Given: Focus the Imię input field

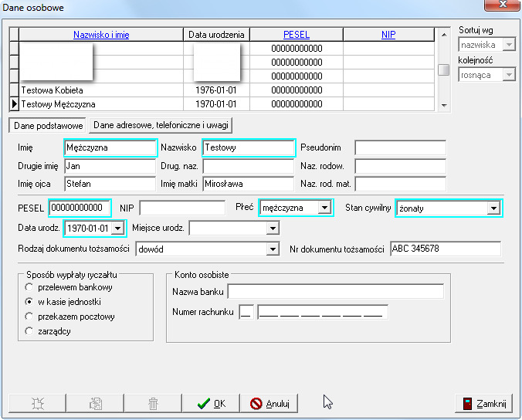Looking at the screenshot, I should [110, 147].
